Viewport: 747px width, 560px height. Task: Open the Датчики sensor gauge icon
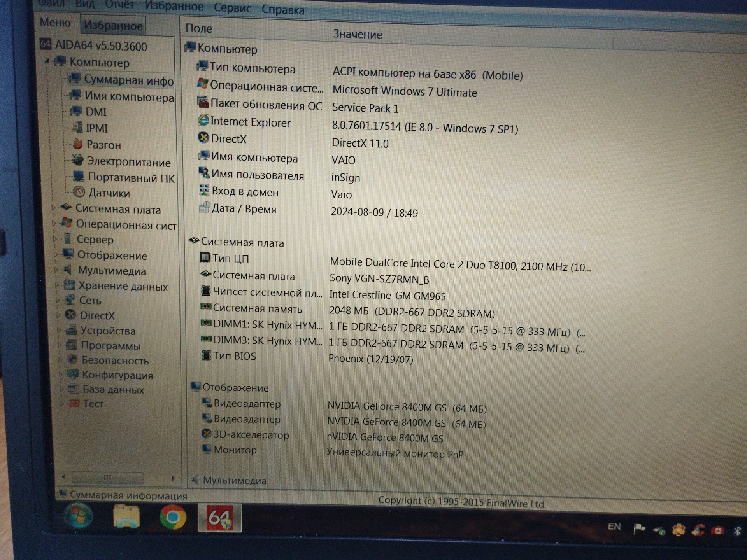(x=79, y=192)
